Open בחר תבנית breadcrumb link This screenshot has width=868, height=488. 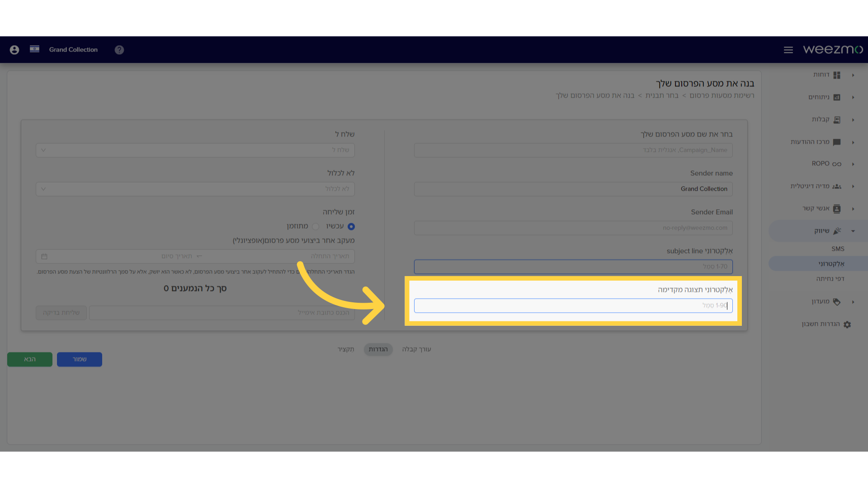(662, 95)
